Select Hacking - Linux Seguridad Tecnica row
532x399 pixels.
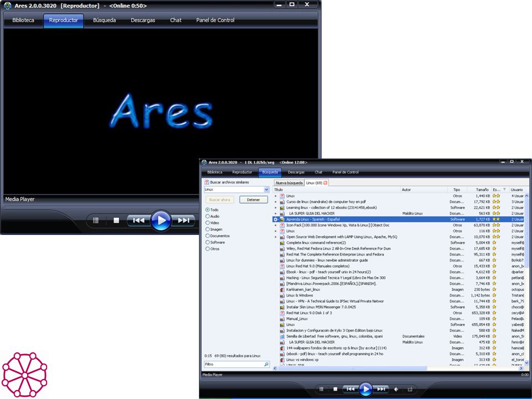398,278
